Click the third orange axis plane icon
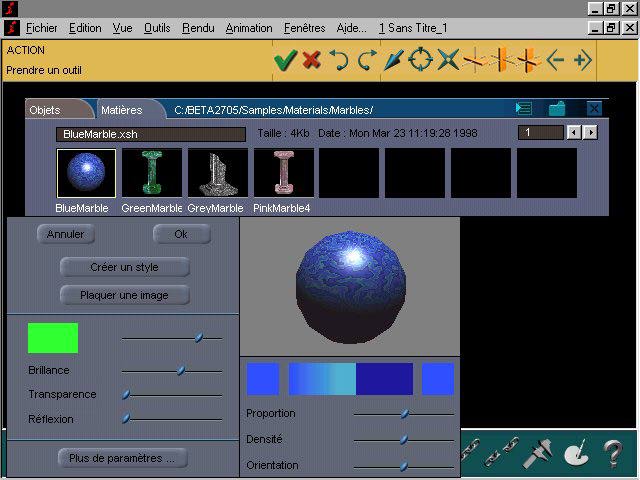640x480 pixels. tap(528, 60)
